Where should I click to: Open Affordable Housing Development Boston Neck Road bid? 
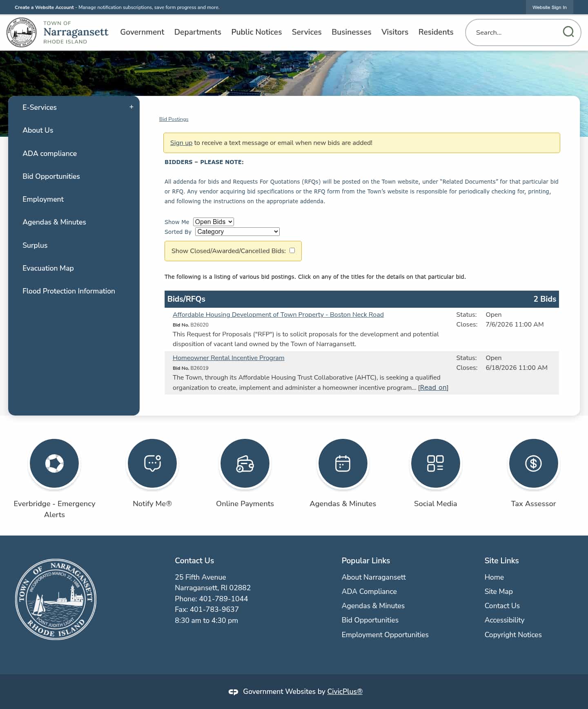[x=278, y=315]
